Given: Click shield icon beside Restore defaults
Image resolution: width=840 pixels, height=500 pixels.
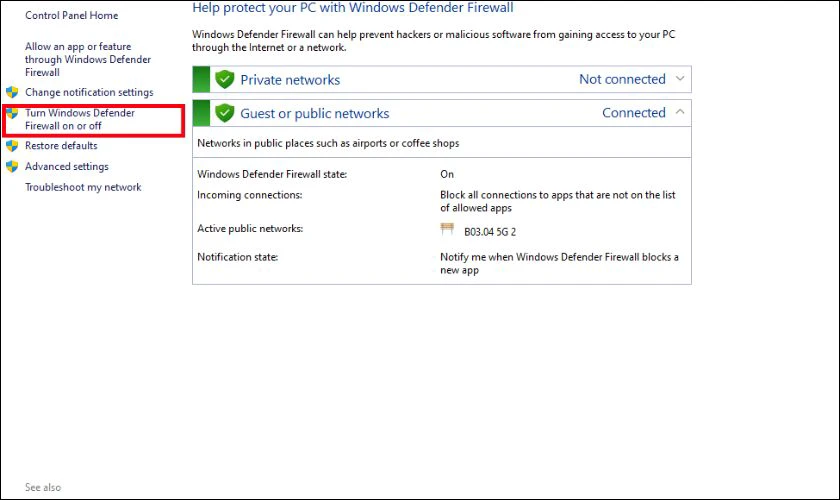Looking at the screenshot, I should (12, 146).
